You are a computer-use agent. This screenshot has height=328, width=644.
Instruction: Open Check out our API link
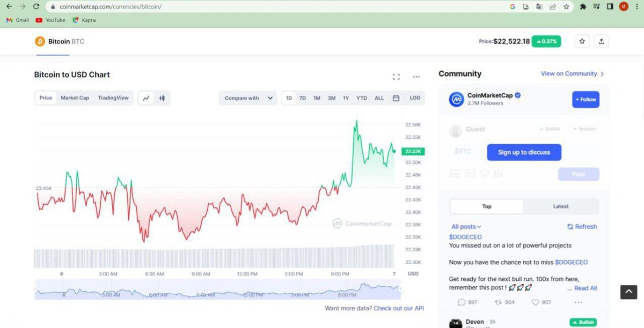399,308
